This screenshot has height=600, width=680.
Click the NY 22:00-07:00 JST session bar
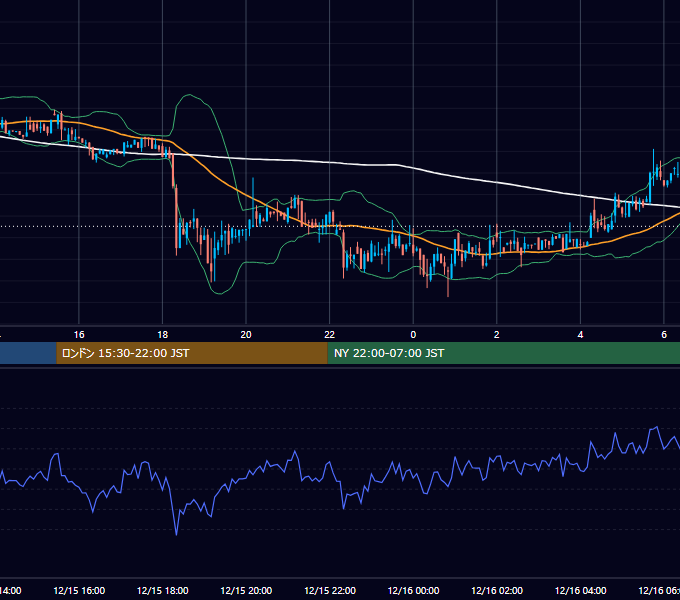[x=503, y=353]
